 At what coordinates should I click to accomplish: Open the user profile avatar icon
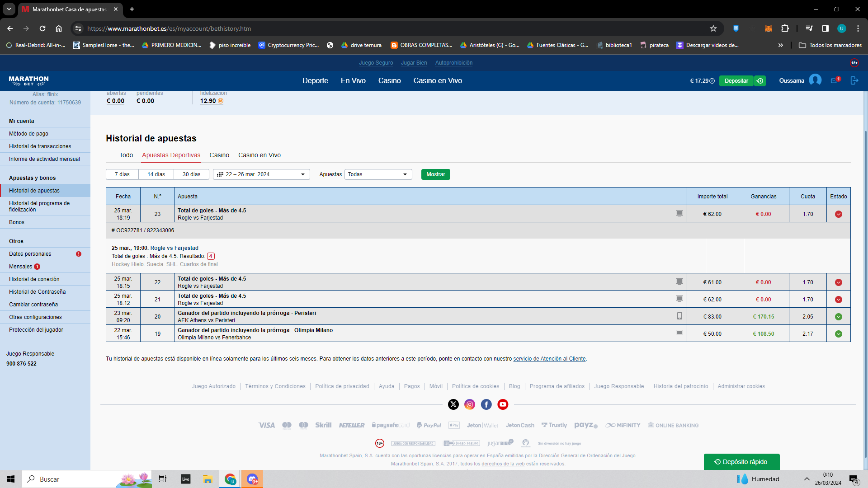(815, 80)
